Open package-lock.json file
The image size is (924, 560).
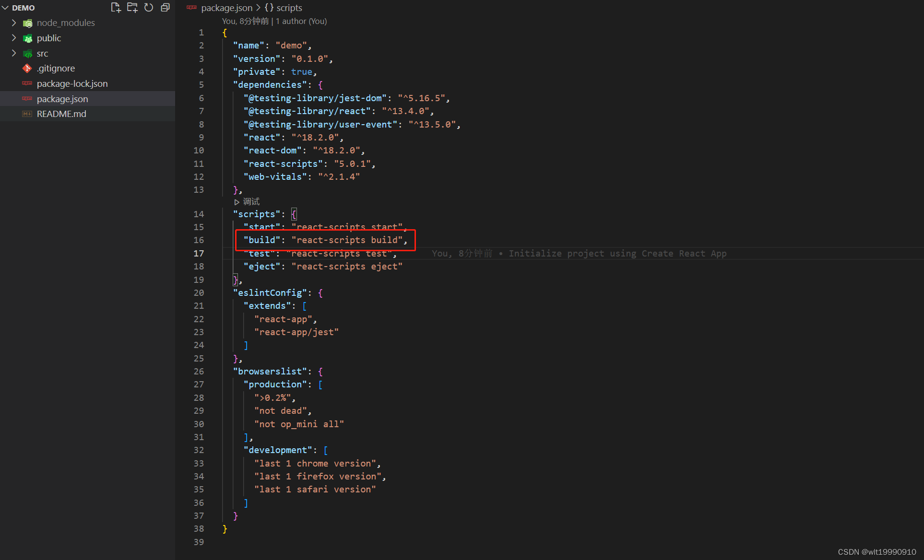tap(72, 83)
